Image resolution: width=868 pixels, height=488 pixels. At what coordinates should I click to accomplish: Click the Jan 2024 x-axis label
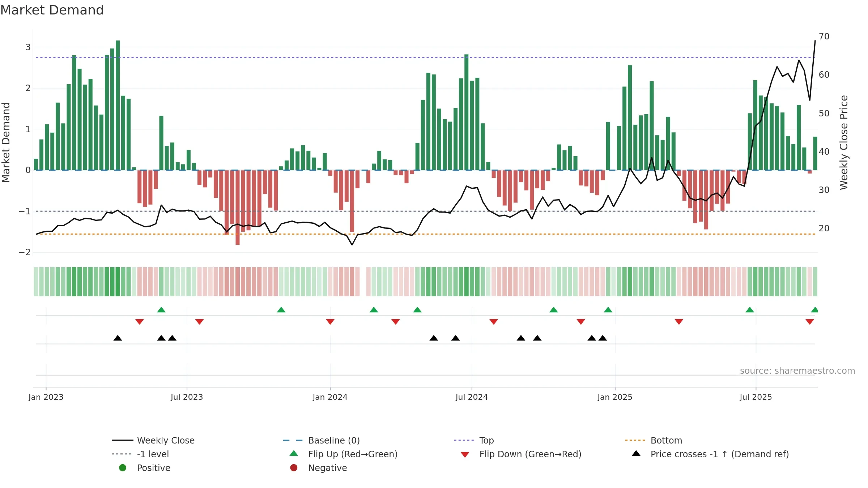tap(330, 397)
